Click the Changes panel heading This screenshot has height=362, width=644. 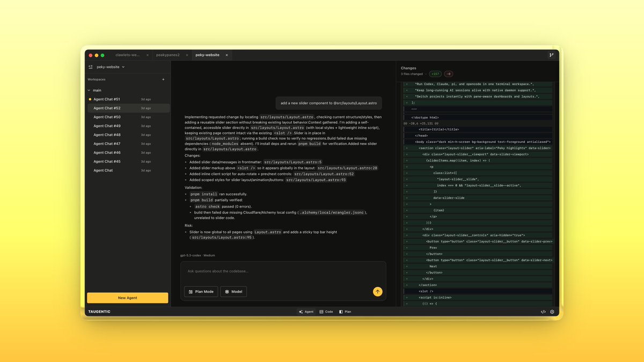click(408, 68)
